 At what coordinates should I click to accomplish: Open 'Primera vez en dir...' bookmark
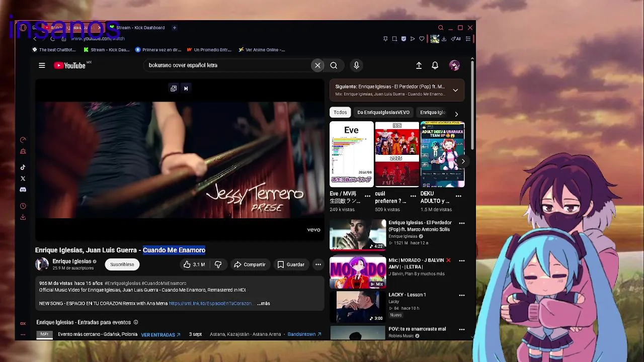pyautogui.click(x=158, y=50)
